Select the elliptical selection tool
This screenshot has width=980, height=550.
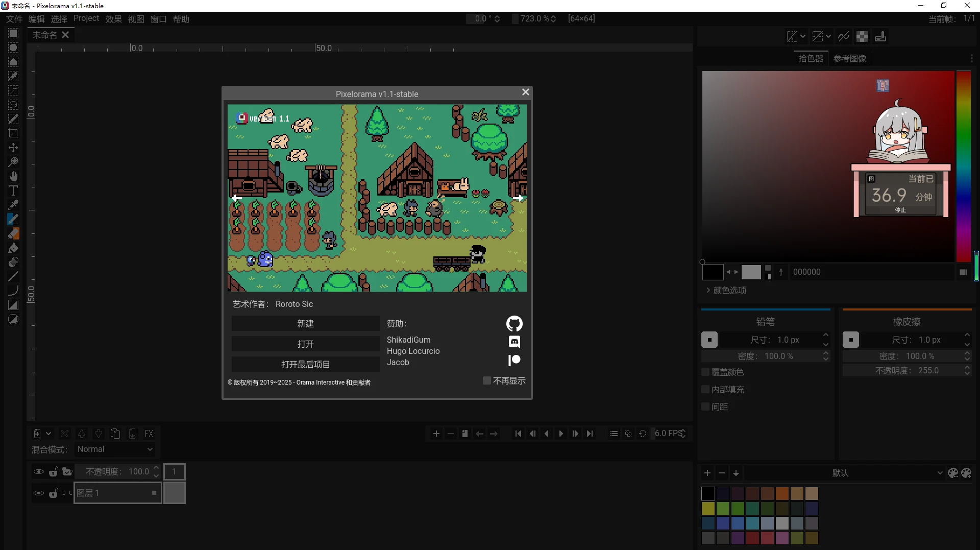click(x=13, y=47)
